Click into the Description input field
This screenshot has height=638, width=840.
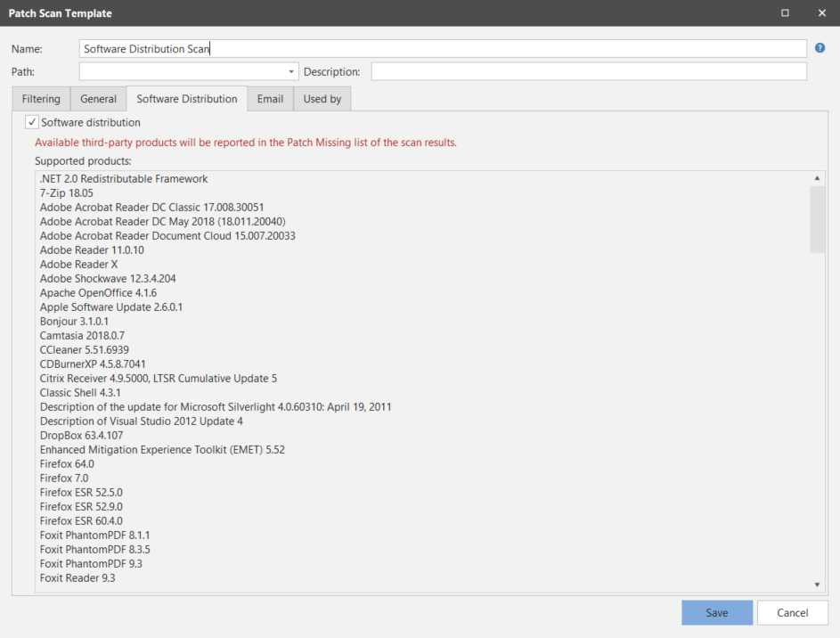point(589,71)
